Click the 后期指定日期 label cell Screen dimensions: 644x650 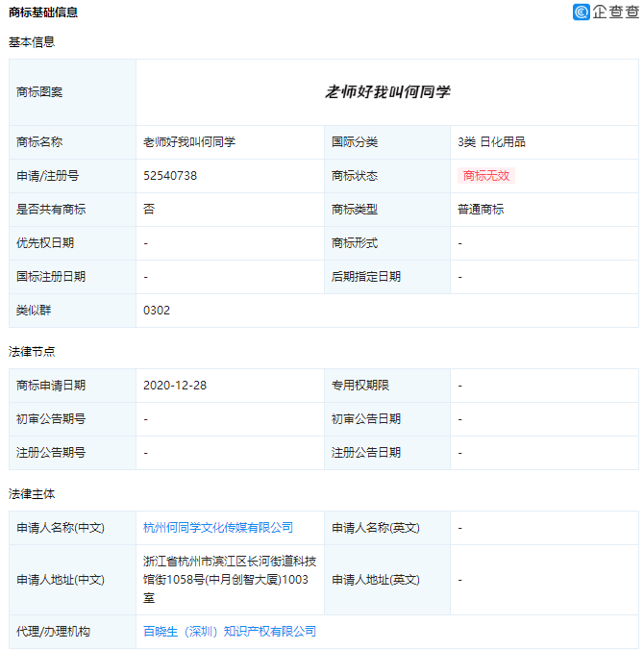387,277
